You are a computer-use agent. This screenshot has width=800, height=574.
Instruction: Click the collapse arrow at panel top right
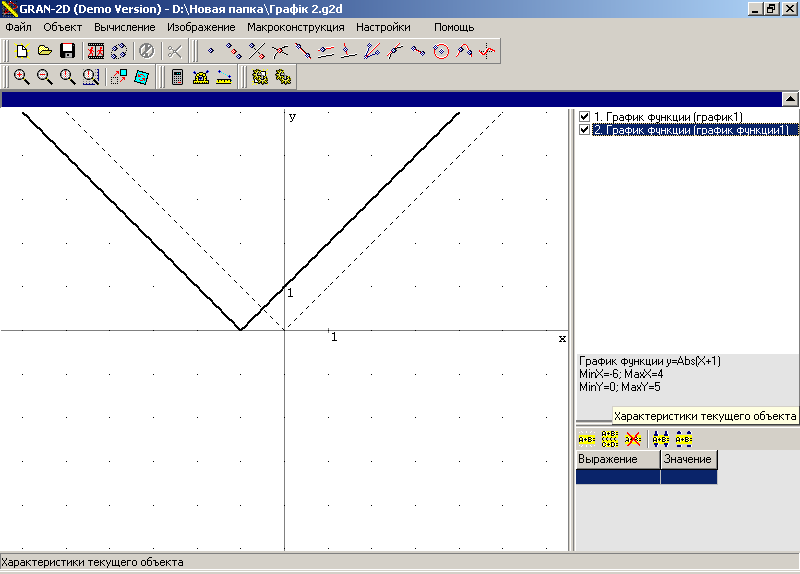[789, 99]
